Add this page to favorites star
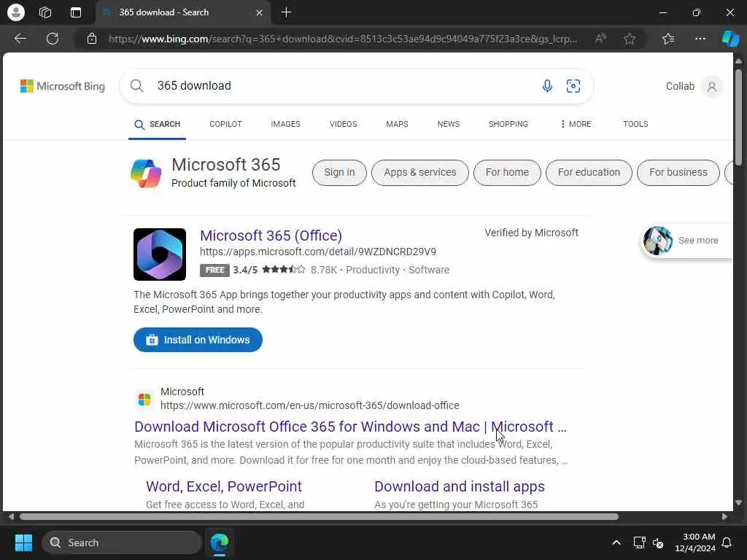 pos(630,39)
